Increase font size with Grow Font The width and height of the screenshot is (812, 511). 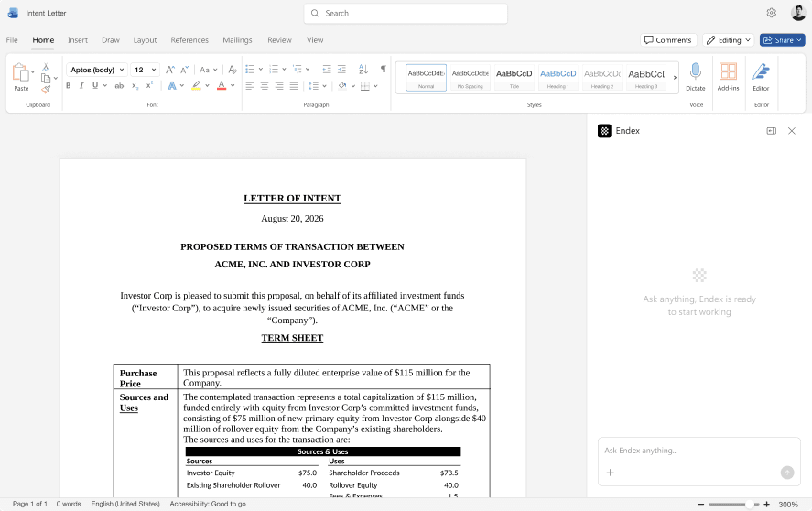170,70
